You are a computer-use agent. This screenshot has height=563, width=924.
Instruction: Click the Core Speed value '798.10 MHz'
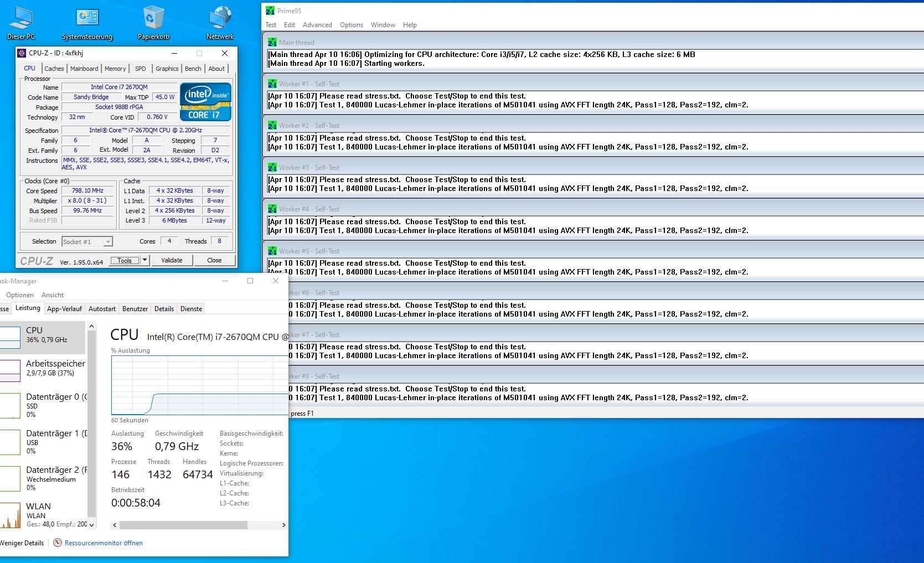(x=87, y=190)
